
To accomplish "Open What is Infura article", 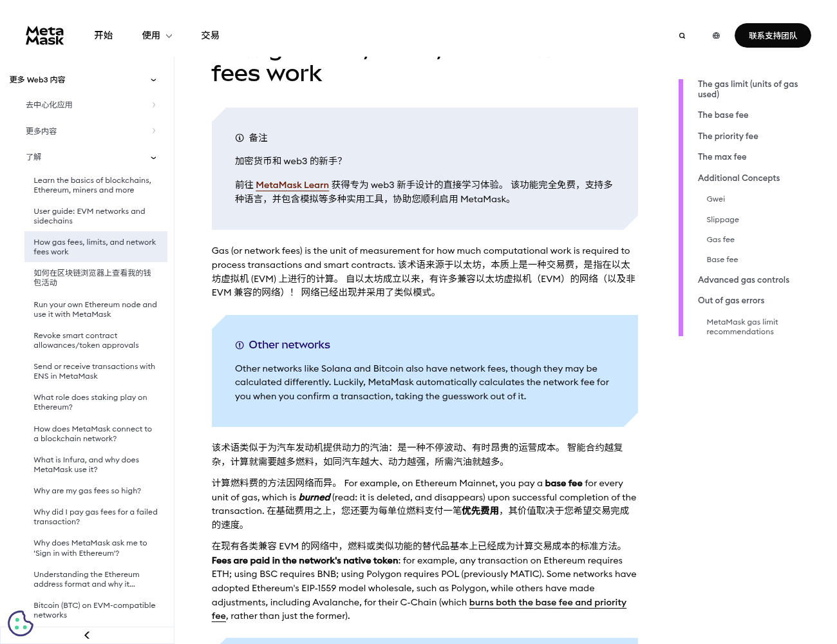I will [x=96, y=464].
